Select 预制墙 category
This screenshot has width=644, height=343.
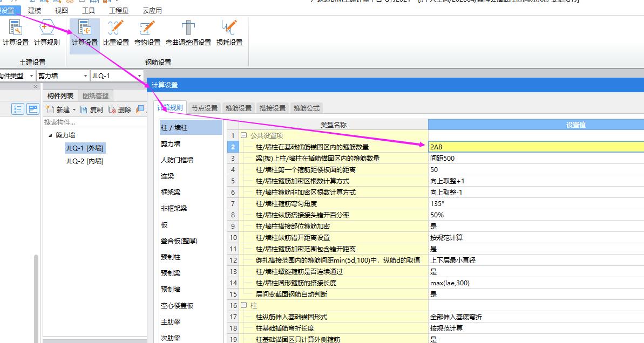(191, 289)
